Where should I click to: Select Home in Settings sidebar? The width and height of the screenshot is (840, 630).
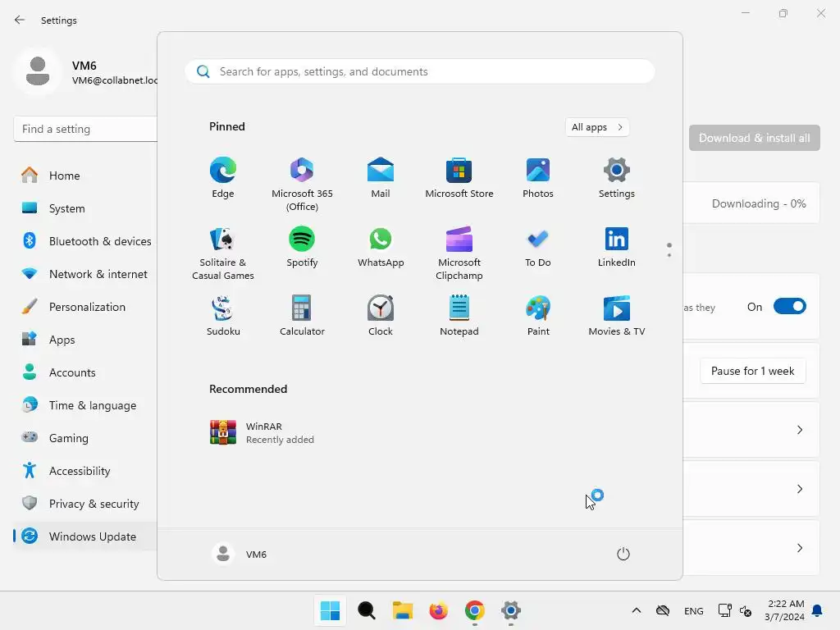point(85,176)
